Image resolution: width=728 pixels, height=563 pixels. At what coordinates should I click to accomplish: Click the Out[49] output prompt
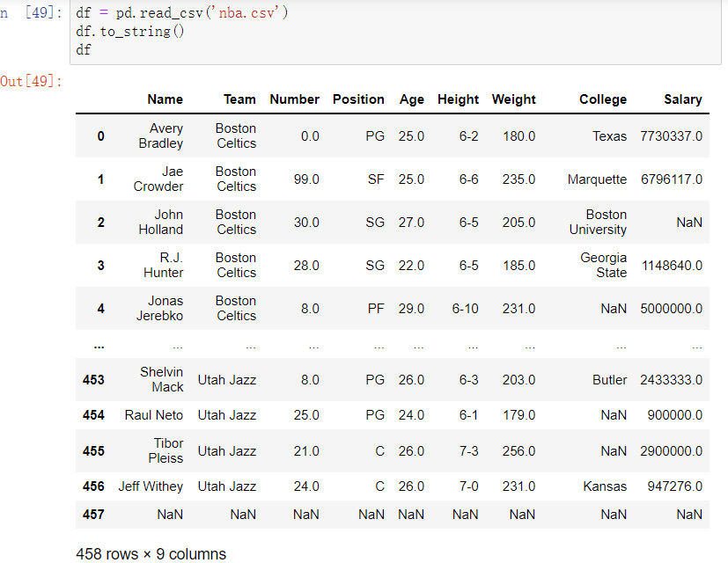pos(32,81)
